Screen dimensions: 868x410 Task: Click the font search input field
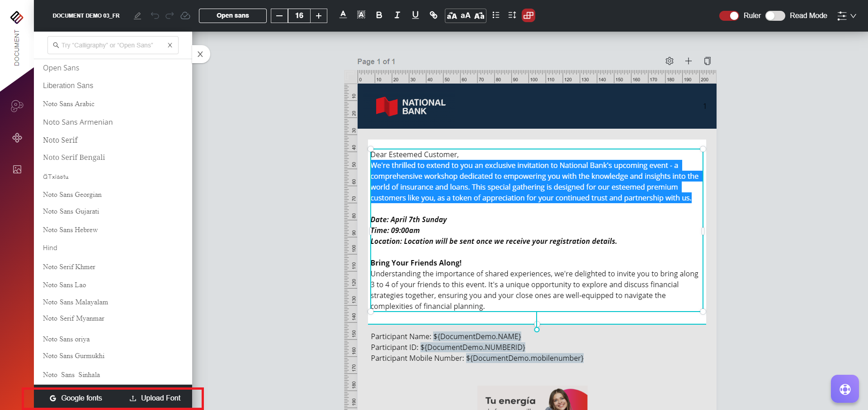pyautogui.click(x=108, y=45)
